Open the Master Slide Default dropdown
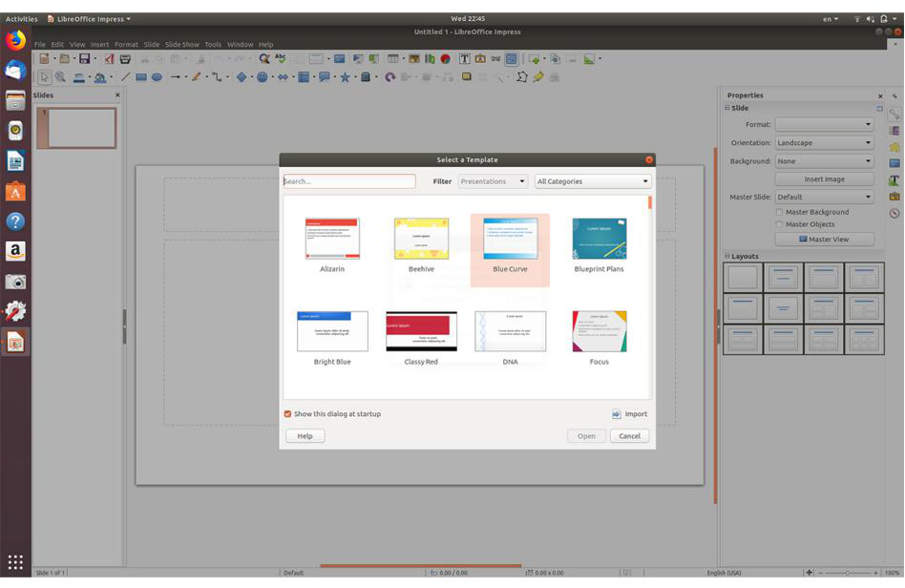The height and width of the screenshot is (588, 905). [824, 198]
